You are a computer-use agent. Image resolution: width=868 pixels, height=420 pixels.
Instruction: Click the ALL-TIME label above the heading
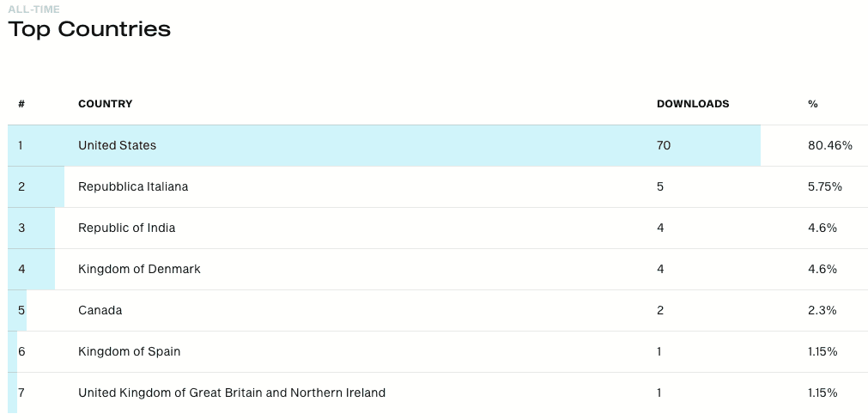(33, 9)
